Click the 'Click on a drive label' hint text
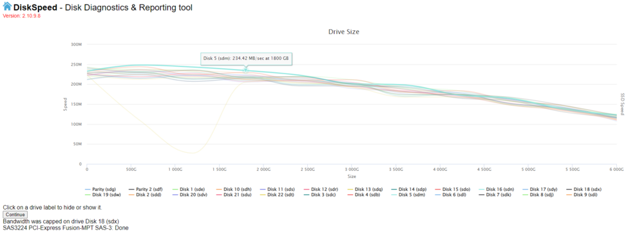 (53, 208)
